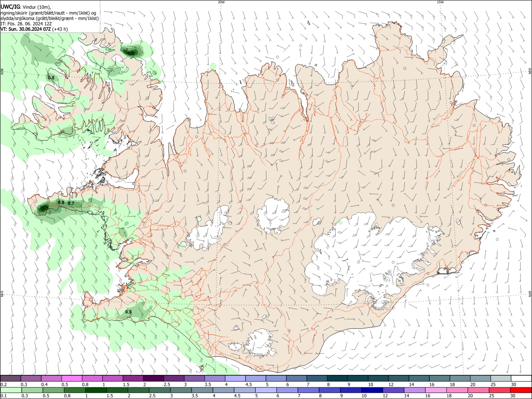
Task: Click the label '1' below the upper legend
Action: pyautogui.click(x=103, y=384)
